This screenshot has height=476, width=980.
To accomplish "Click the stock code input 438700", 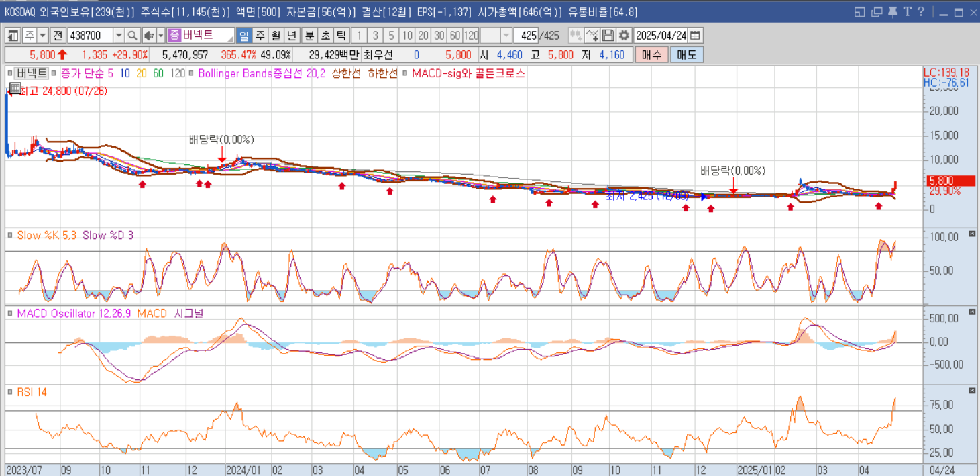I will tap(91, 36).
